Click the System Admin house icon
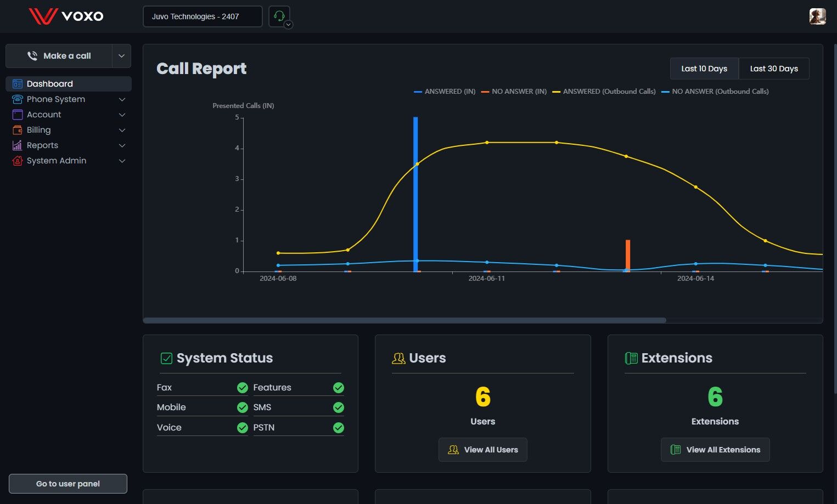Viewport: 837px width, 504px height. coord(18,161)
